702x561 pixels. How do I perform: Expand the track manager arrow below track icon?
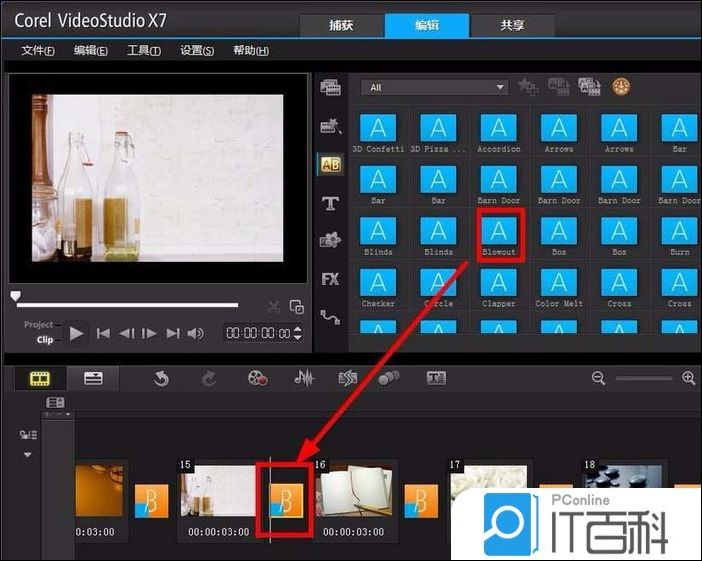click(27, 455)
